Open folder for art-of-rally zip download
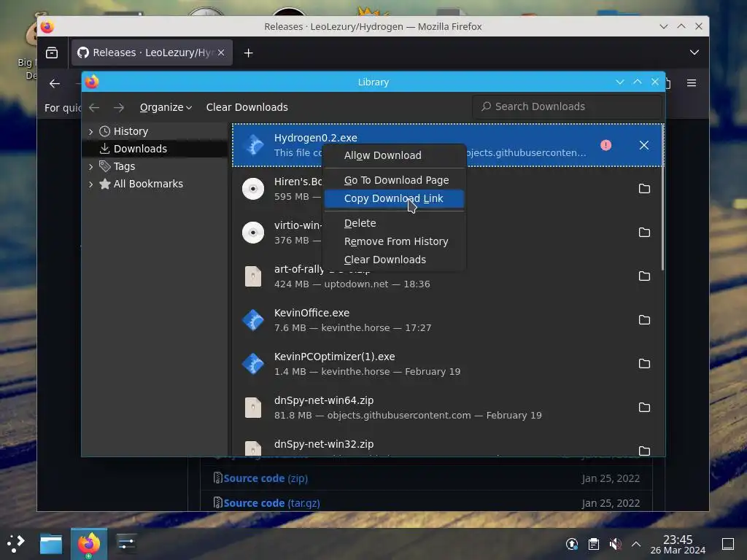 (x=644, y=276)
